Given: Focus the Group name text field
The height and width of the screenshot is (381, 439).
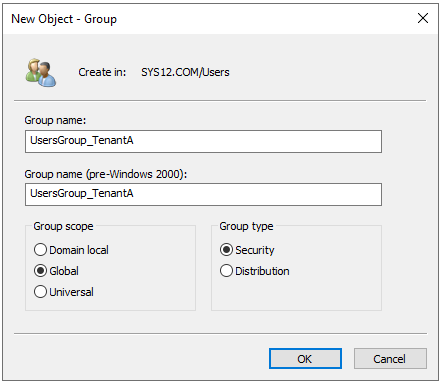Looking at the screenshot, I should pyautogui.click(x=203, y=142).
